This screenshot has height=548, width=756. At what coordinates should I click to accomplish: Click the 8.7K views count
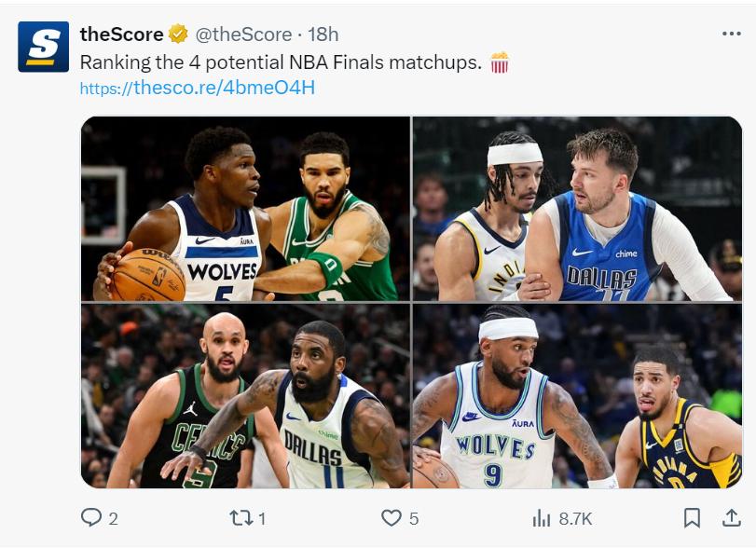[x=574, y=518]
